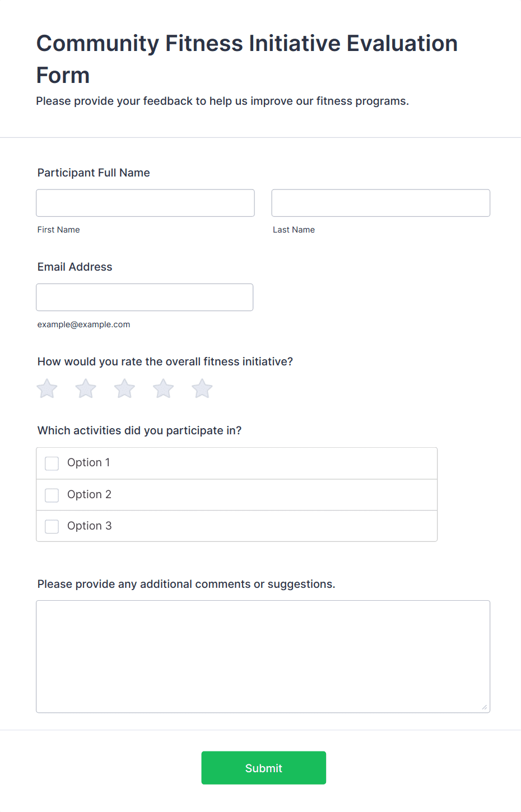Click the "Email Address" field label

tap(75, 267)
